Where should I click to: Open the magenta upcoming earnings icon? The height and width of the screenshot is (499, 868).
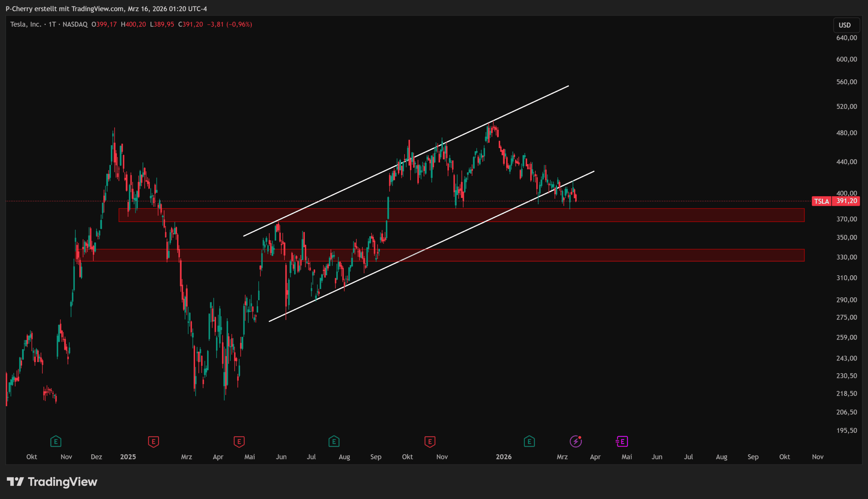click(622, 441)
